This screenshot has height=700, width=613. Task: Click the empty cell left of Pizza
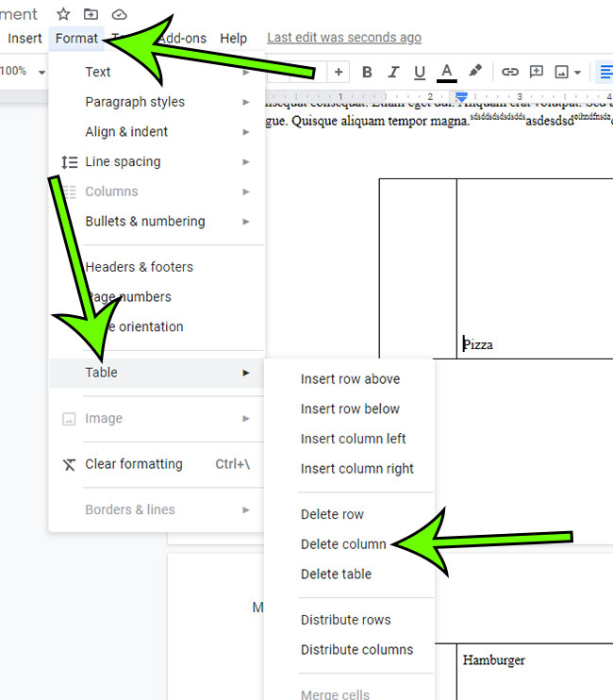[x=418, y=268]
